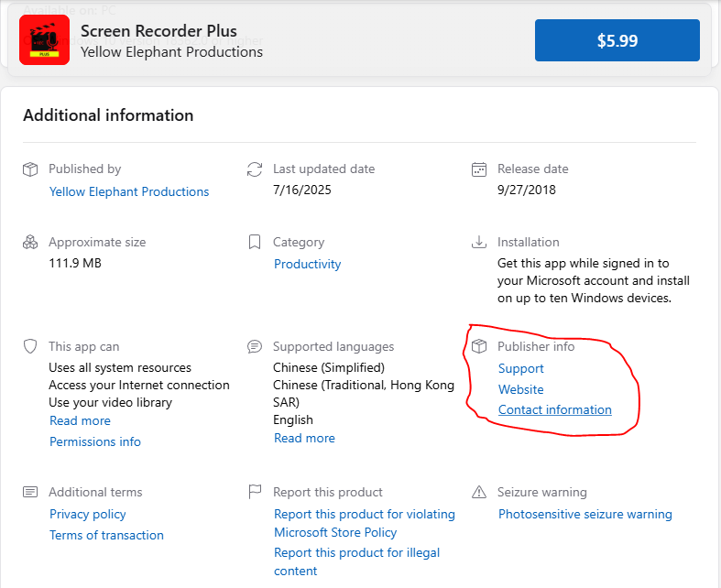This screenshot has width=721, height=588.
Task: Open the Productivity category link
Action: (x=307, y=264)
